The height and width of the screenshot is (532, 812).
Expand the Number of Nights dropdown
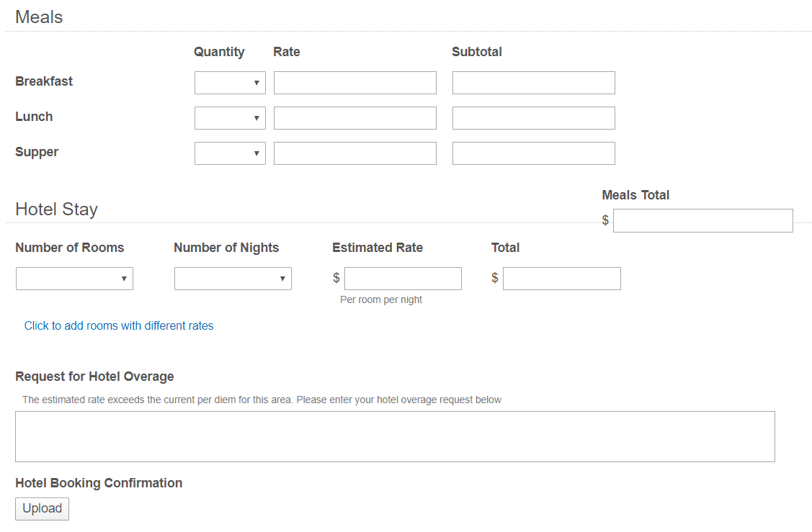(233, 279)
